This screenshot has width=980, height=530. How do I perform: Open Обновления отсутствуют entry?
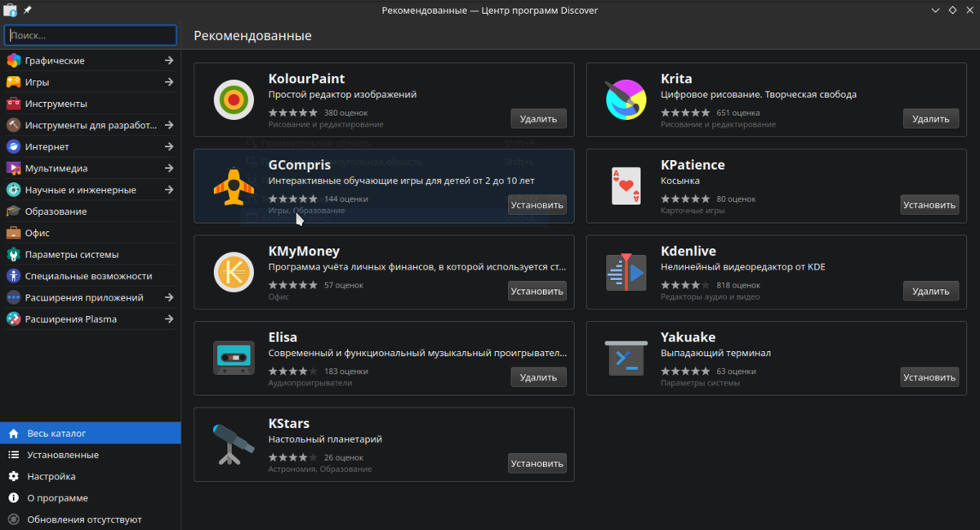(91, 519)
